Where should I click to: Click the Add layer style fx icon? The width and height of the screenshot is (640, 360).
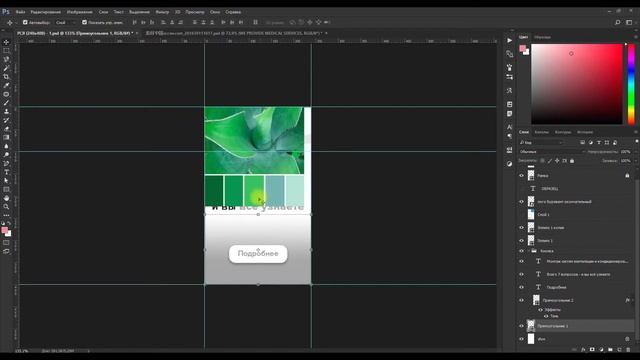583,350
